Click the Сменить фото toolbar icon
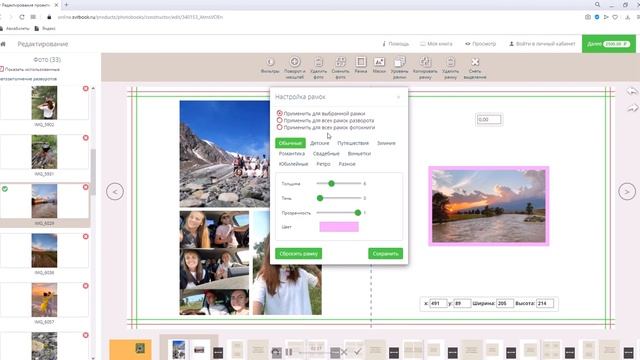640x360 pixels. point(340,67)
